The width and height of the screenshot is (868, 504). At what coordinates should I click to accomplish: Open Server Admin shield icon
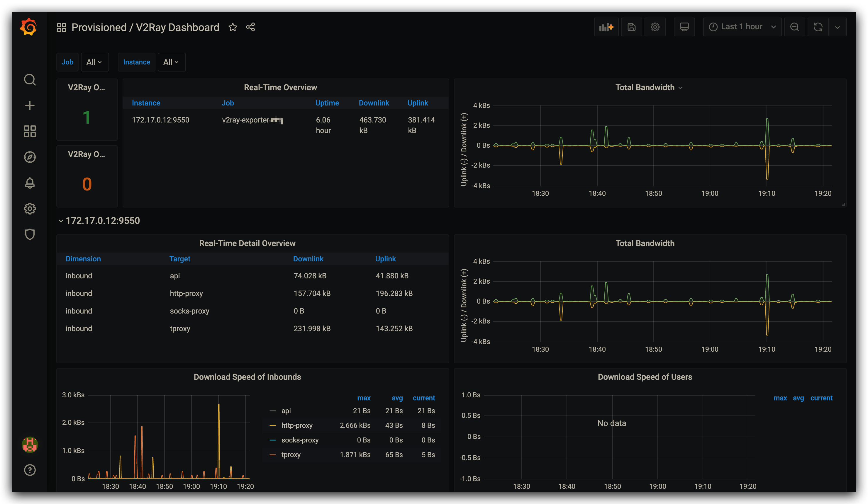30,234
